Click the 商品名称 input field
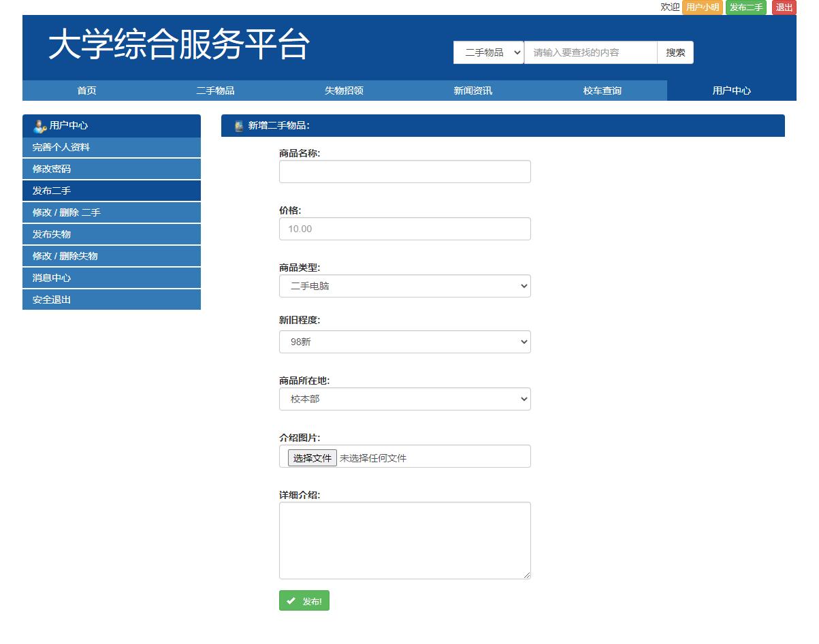 tap(404, 172)
